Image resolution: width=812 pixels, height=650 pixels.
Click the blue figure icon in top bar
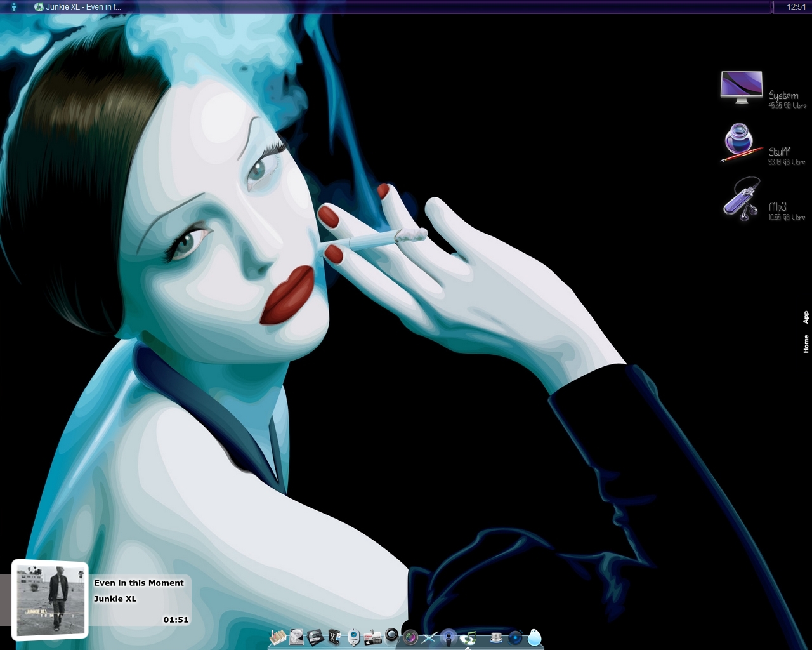click(x=14, y=7)
